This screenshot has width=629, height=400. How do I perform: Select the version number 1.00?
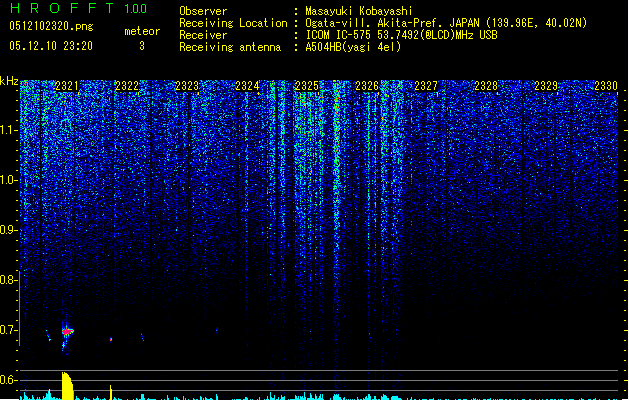(x=136, y=9)
